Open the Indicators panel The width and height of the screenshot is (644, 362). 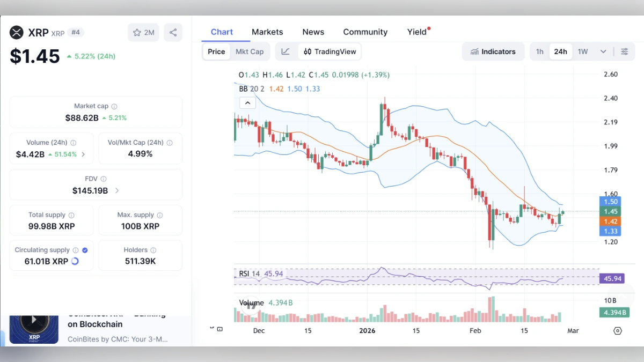(493, 51)
